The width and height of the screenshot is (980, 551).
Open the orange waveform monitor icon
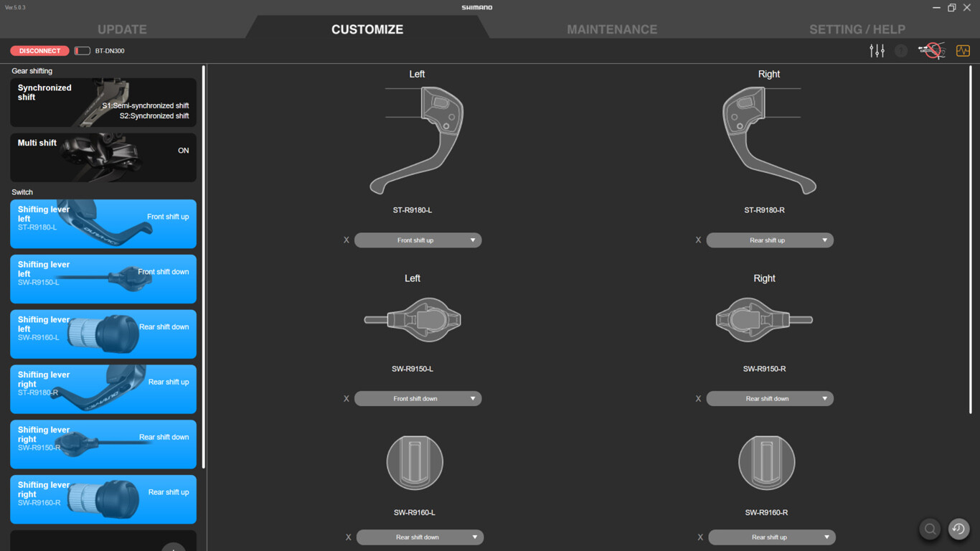tap(963, 51)
